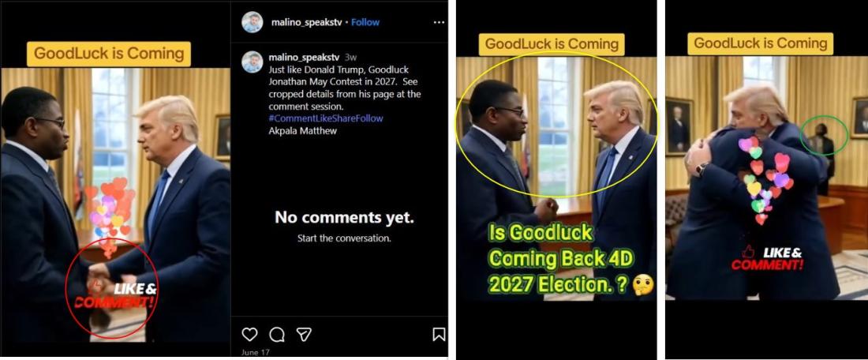The image size is (868, 360).
Task: Click 'GoodLuck is Coming' banner on left video
Action: [109, 54]
